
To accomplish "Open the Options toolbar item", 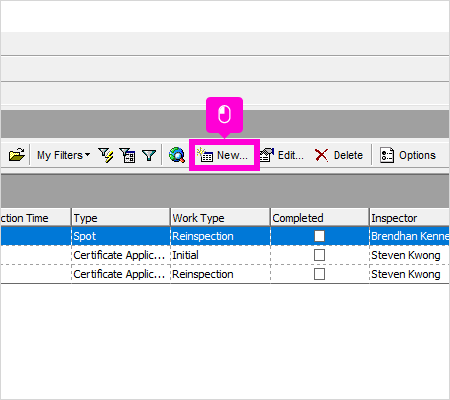I will pyautogui.click(x=408, y=155).
